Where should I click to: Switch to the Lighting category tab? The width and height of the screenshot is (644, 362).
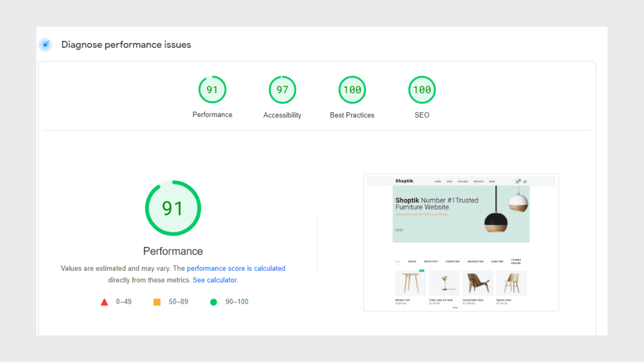pos(497,262)
